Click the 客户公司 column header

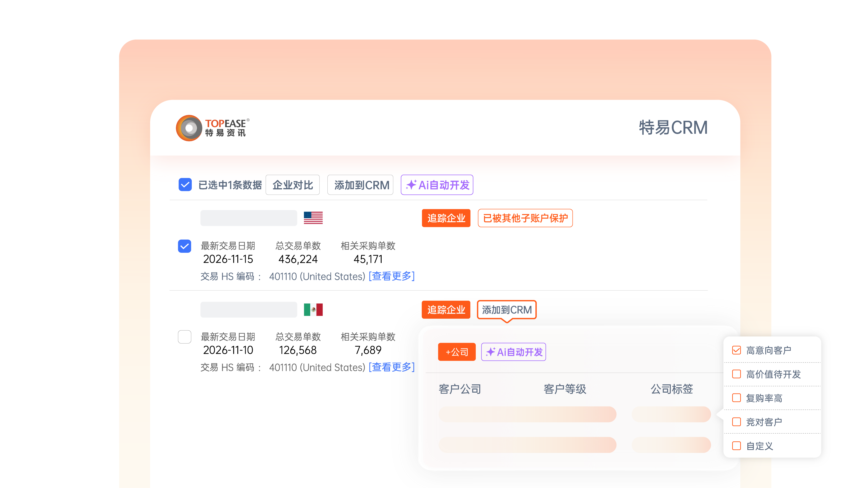pyautogui.click(x=460, y=389)
